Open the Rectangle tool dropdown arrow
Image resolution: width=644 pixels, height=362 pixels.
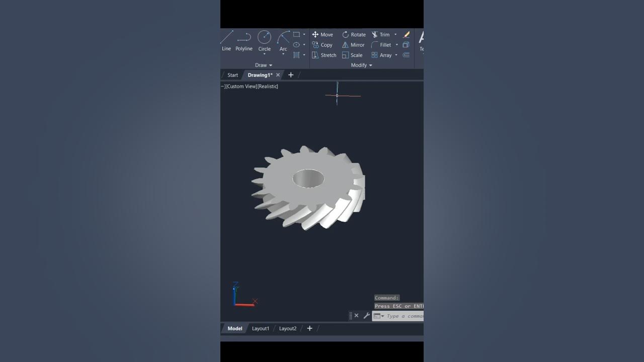(x=304, y=35)
